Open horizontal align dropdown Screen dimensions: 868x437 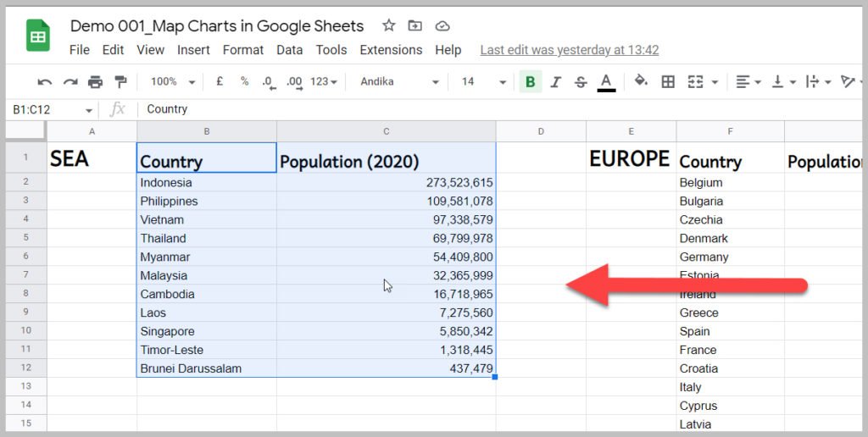(748, 82)
